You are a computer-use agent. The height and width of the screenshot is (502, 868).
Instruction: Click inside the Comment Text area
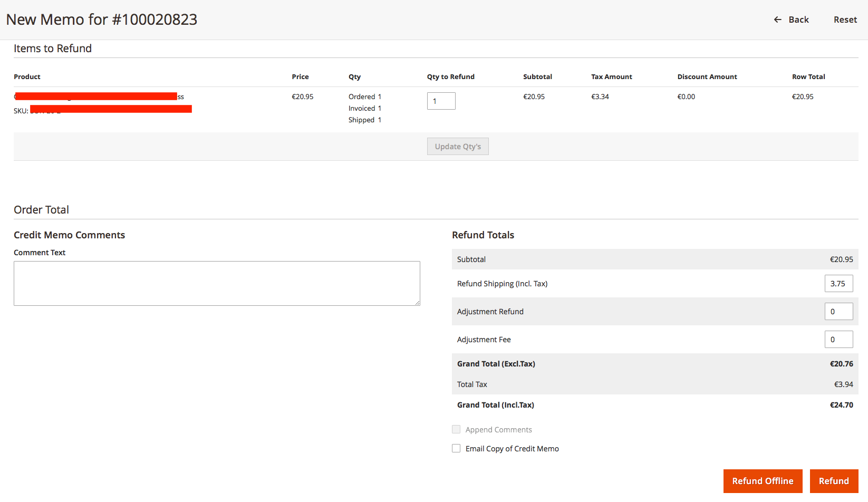pos(216,283)
